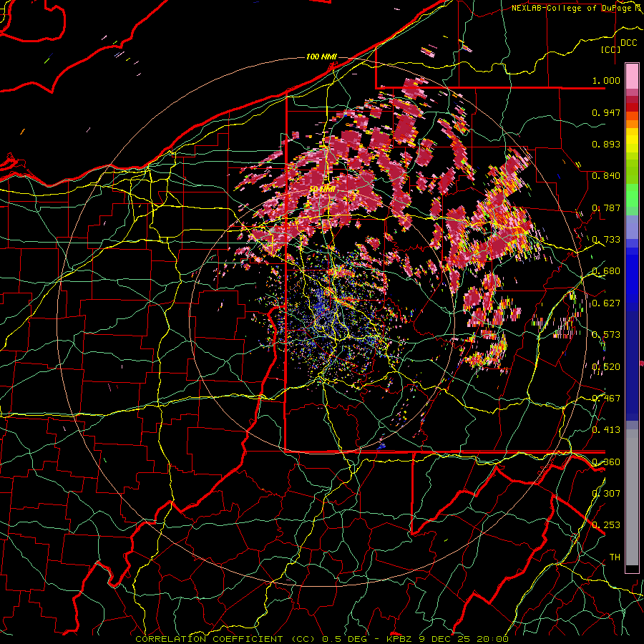Image resolution: width=644 pixels, height=644 pixels.
Task: Click the 0.947 legend value
Action: click(606, 112)
